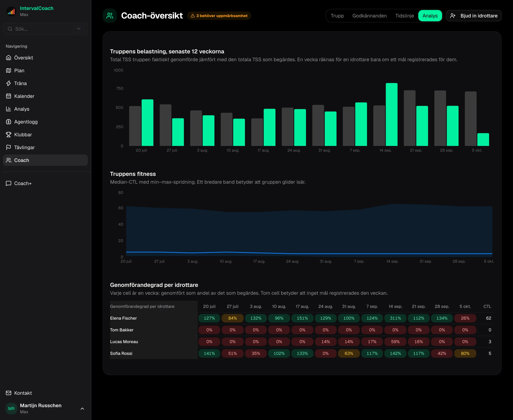Open the Analys bar chart icon in sidebar
The height and width of the screenshot is (420, 513).
9,109
